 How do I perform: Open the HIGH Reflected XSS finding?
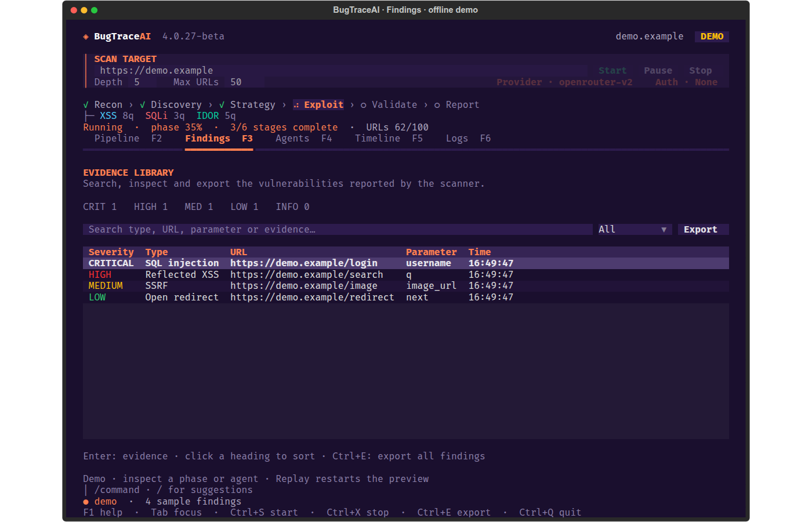point(406,275)
